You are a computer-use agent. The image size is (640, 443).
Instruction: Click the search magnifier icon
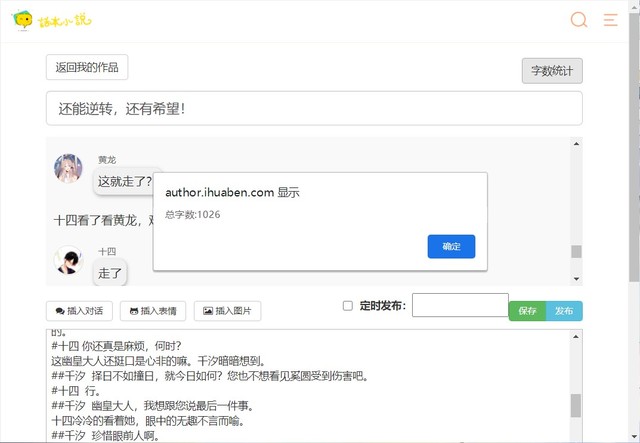(579, 20)
